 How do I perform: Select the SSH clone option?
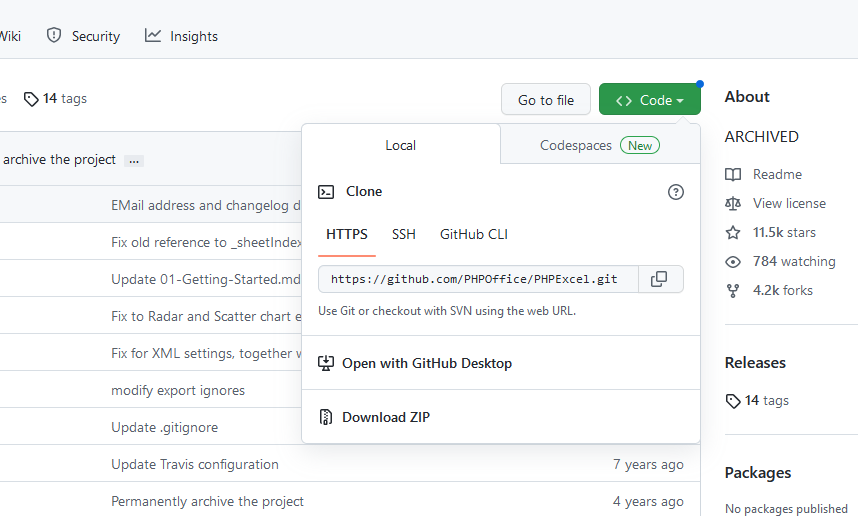point(404,235)
